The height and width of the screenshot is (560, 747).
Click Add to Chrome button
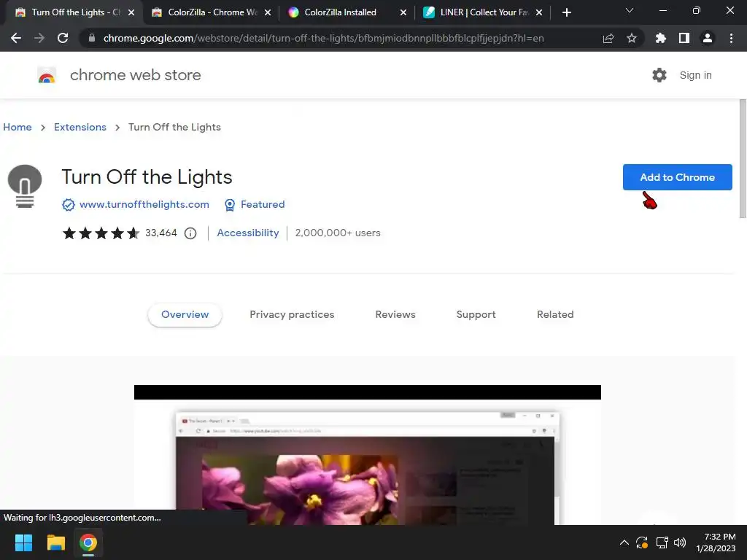click(x=678, y=177)
